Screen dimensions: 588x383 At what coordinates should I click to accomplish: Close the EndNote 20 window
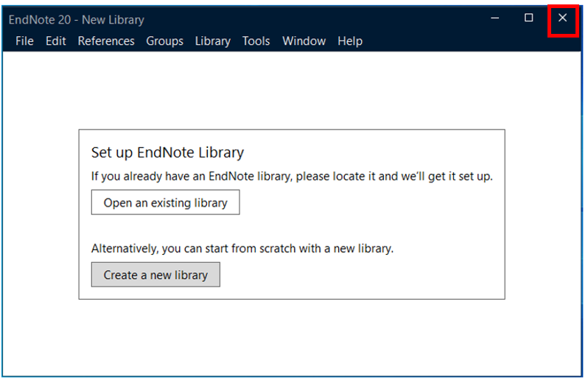(562, 18)
